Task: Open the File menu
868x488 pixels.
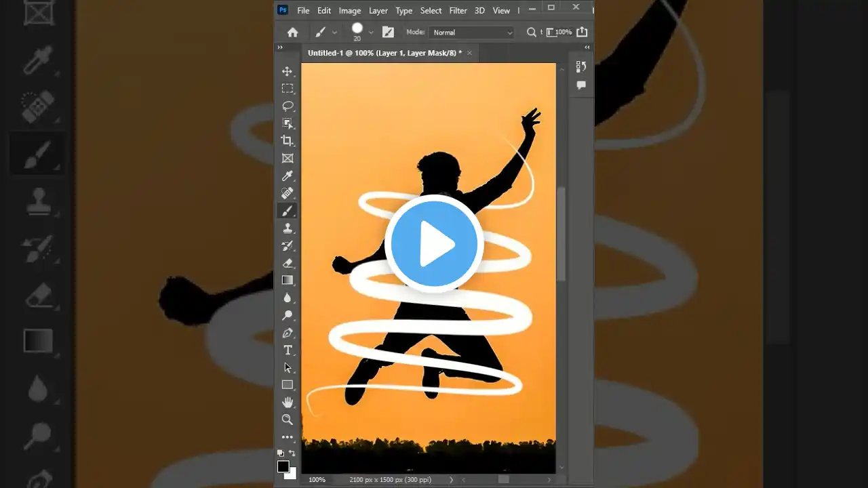Action: pyautogui.click(x=303, y=10)
